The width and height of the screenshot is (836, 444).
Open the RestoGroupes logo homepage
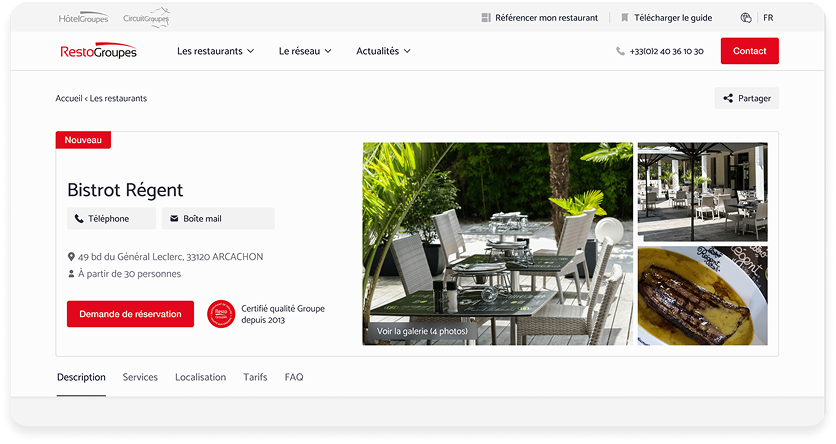(98, 51)
